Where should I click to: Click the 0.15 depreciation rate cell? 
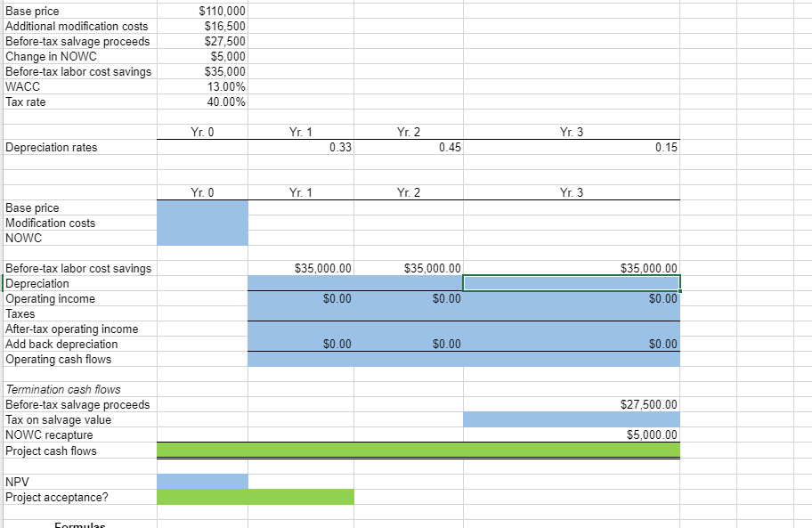(572, 147)
